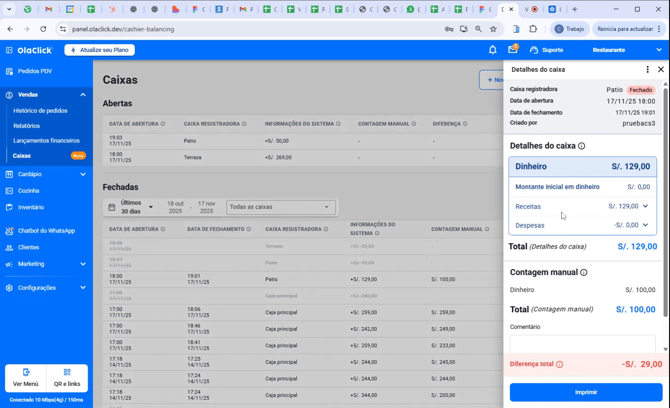Open Relatórios in the sidebar
This screenshot has width=670, height=408.
(26, 126)
